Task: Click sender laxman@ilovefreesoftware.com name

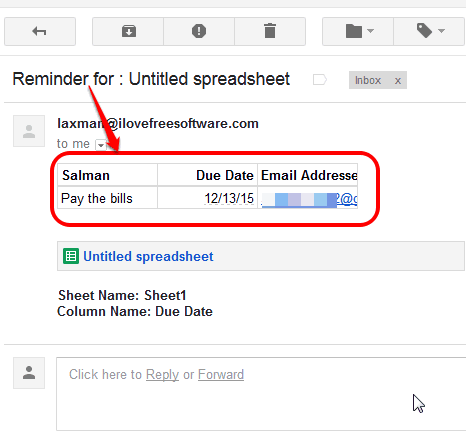Action: [x=158, y=124]
